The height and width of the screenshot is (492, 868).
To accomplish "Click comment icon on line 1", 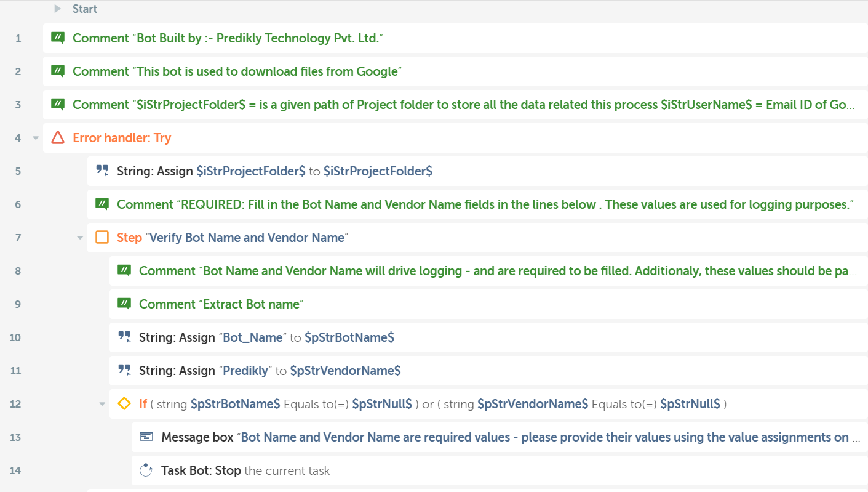I will pos(58,38).
